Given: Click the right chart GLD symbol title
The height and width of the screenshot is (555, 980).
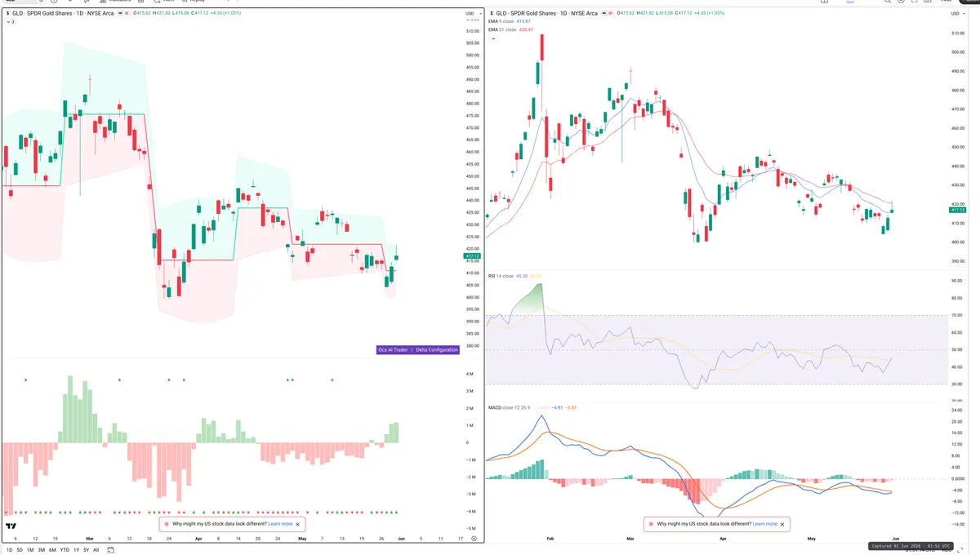Looking at the screenshot, I should click(546, 14).
